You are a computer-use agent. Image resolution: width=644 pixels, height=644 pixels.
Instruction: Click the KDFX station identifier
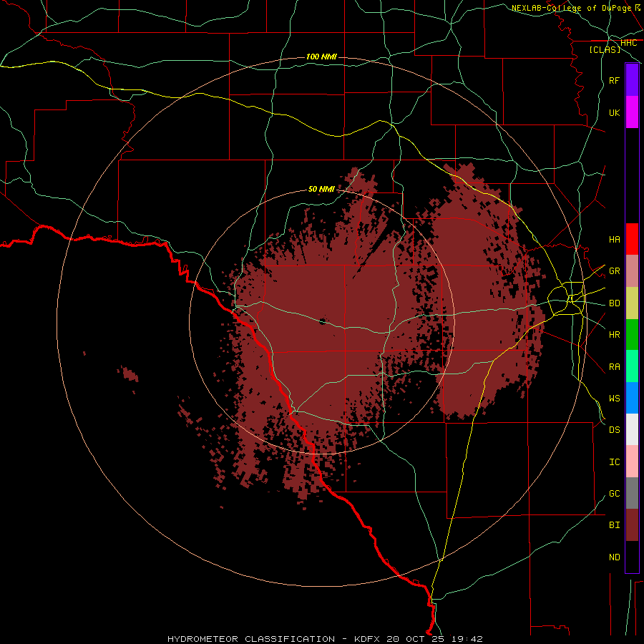[367, 639]
